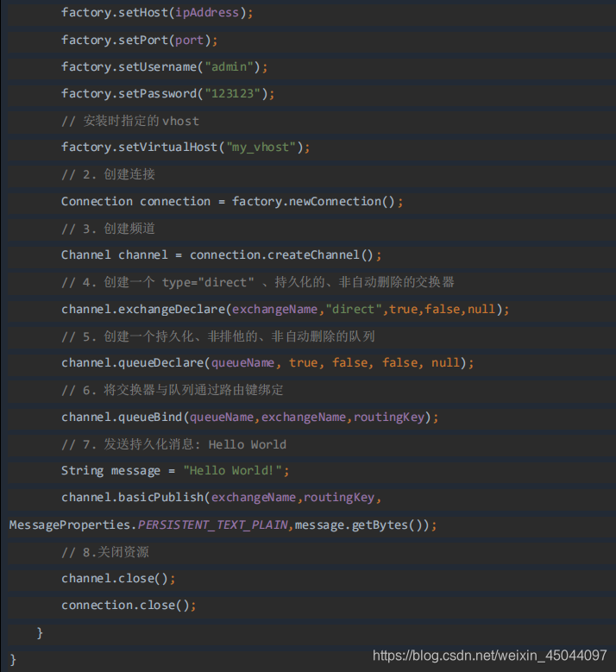Click message.getBytes() call
Image resolution: width=616 pixels, height=672 pixels.
click(362, 525)
